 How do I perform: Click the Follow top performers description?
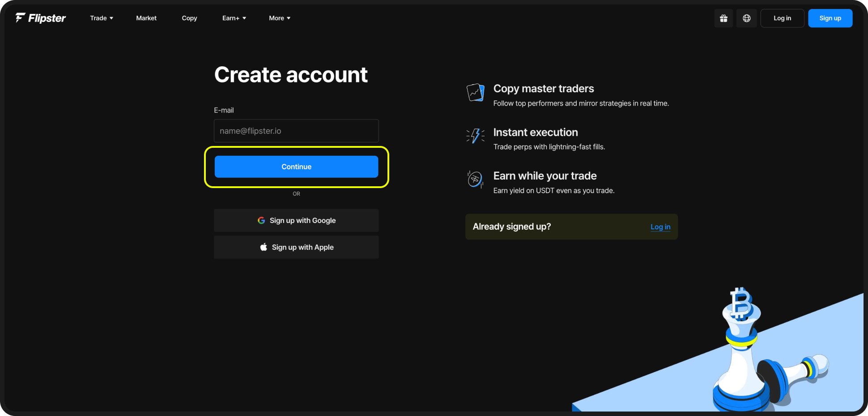[581, 103]
